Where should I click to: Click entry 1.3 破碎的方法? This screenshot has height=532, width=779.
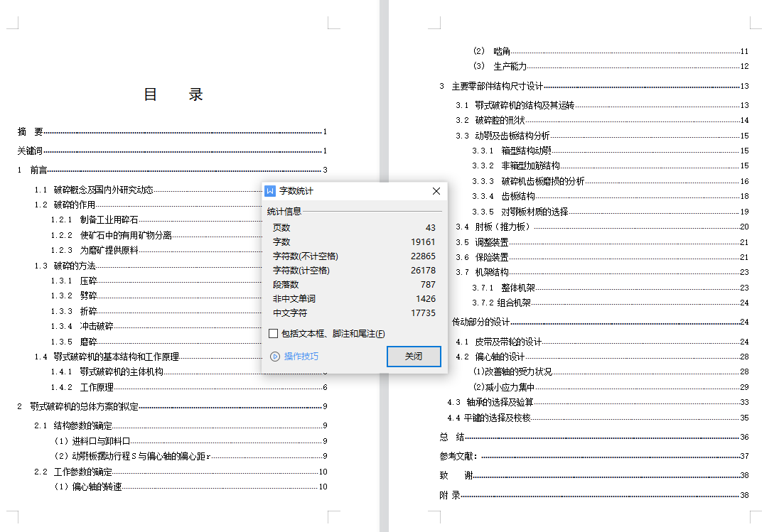click(148, 266)
